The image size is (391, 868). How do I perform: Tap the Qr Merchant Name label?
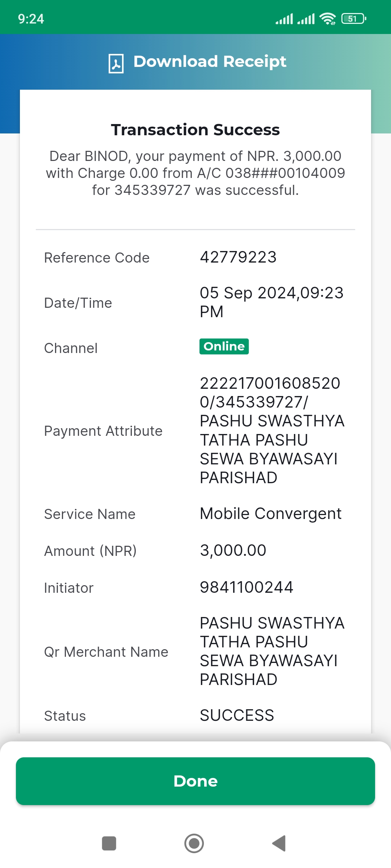[106, 652]
